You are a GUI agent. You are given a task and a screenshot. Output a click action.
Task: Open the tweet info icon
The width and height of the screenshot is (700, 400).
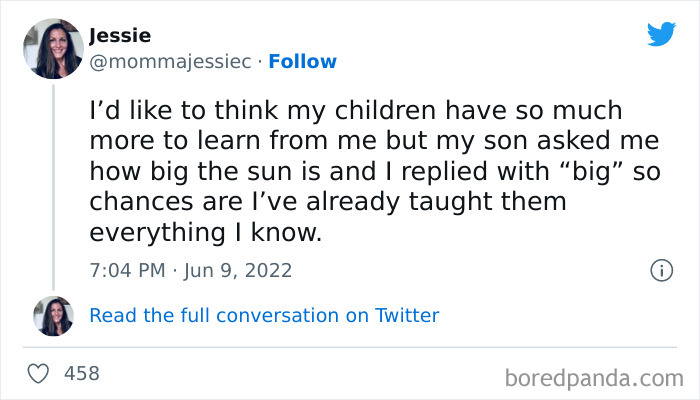pyautogui.click(x=660, y=270)
